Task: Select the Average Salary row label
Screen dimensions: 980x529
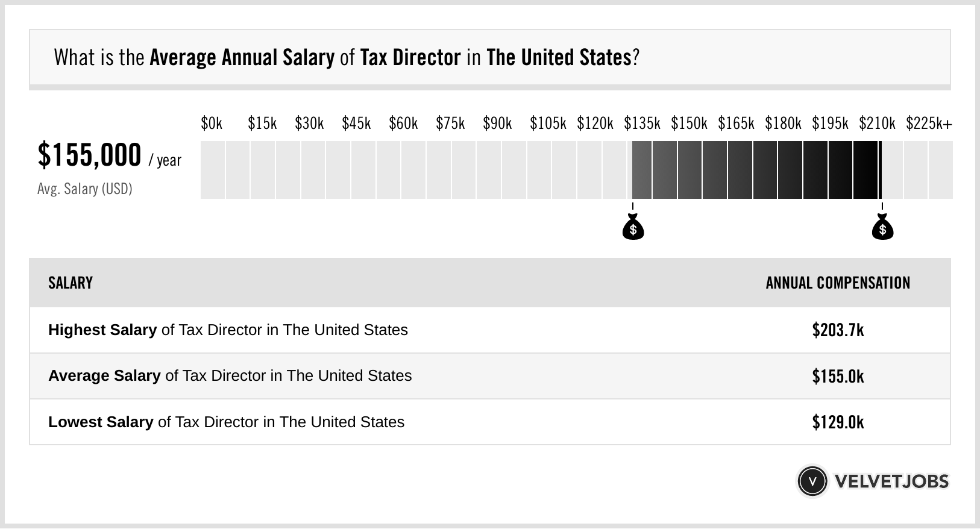Action: pyautogui.click(x=230, y=376)
